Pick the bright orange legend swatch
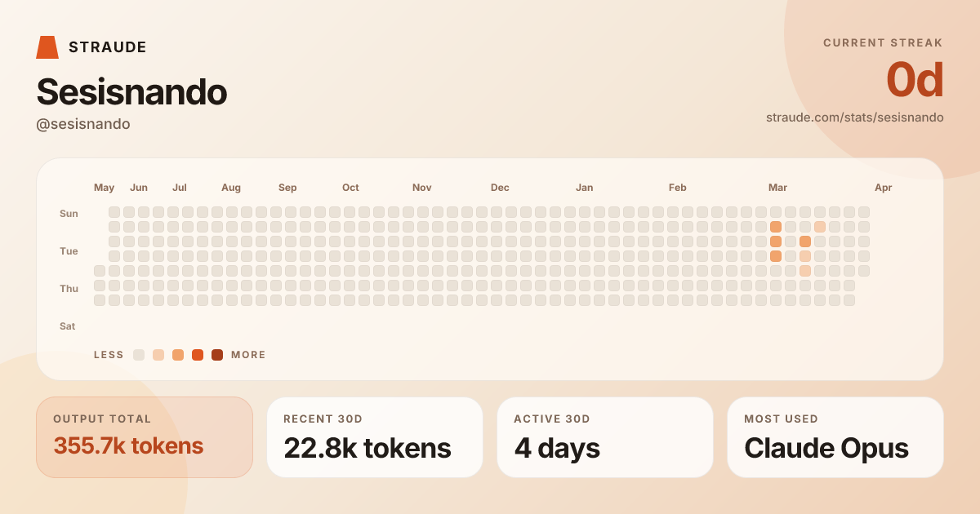The image size is (980, 514). tap(198, 355)
